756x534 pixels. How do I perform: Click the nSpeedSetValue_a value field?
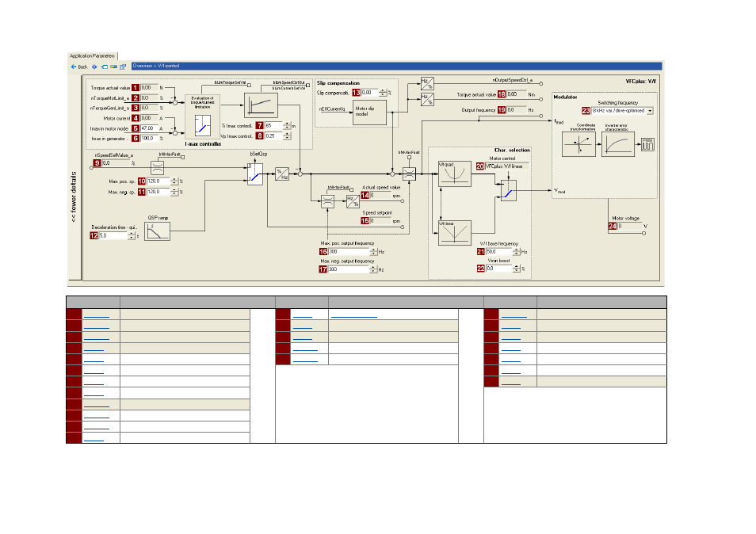pos(116,163)
